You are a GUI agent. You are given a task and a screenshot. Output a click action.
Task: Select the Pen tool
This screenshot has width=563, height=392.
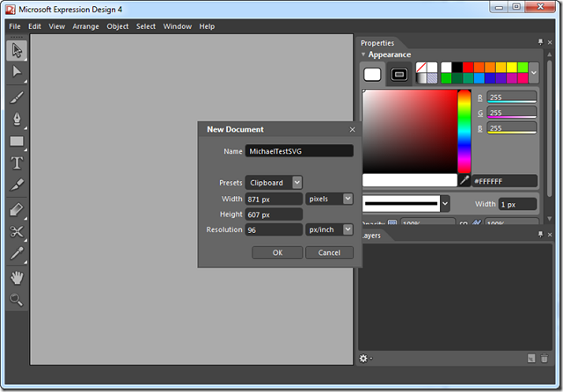17,119
